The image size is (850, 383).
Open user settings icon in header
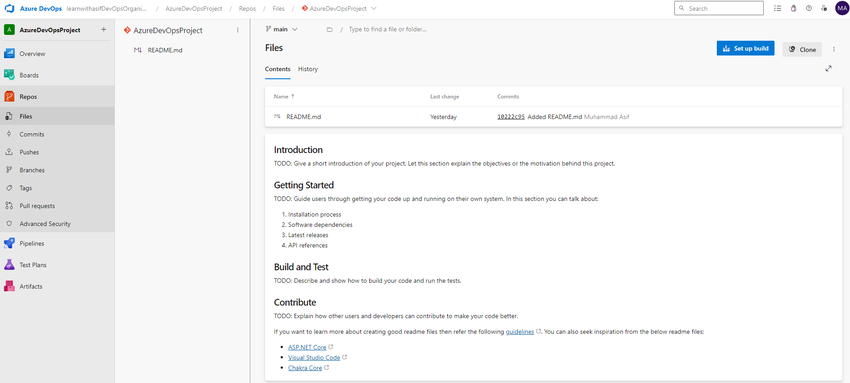pos(824,9)
